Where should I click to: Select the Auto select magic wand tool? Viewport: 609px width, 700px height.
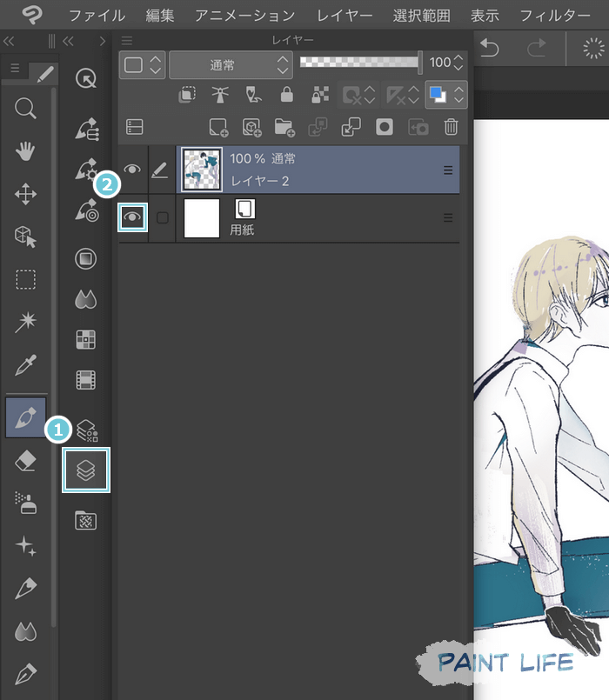(25, 322)
